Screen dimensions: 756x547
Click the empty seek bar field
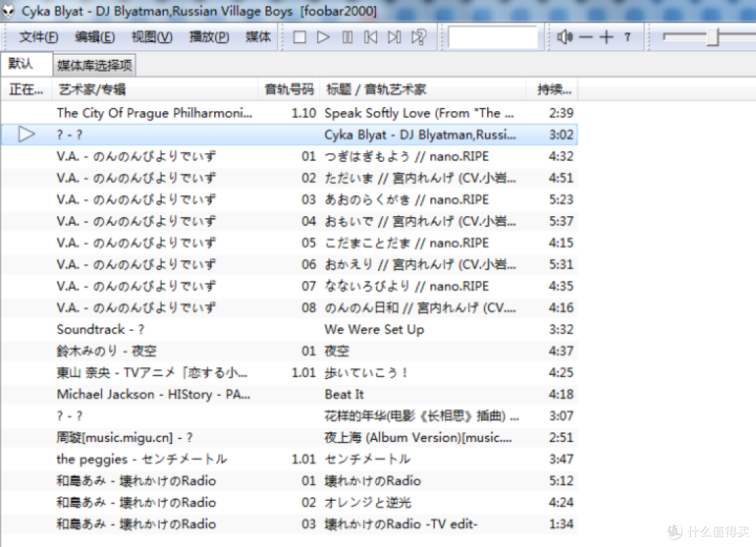pos(492,37)
